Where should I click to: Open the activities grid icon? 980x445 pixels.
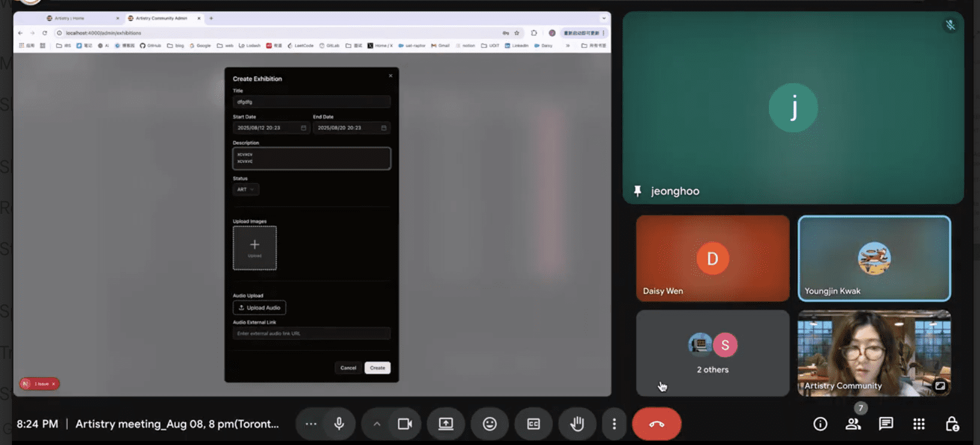point(919,424)
